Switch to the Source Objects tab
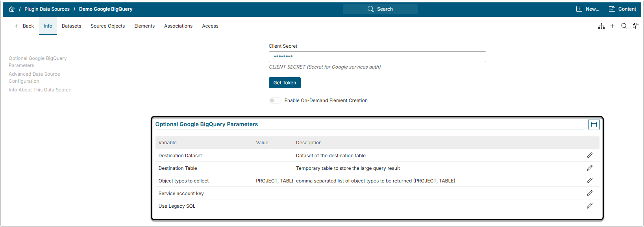The image size is (644, 227). tap(107, 26)
